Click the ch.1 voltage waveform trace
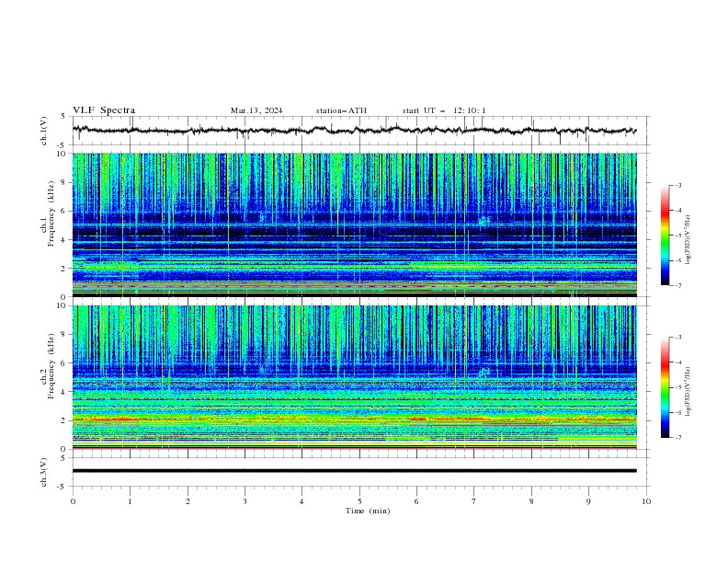 (x=354, y=130)
